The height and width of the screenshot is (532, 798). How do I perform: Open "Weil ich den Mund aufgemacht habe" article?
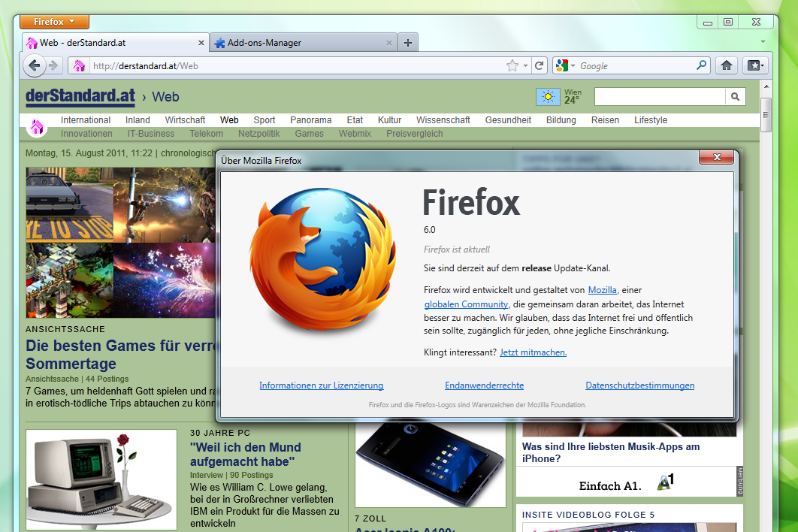pyautogui.click(x=245, y=454)
